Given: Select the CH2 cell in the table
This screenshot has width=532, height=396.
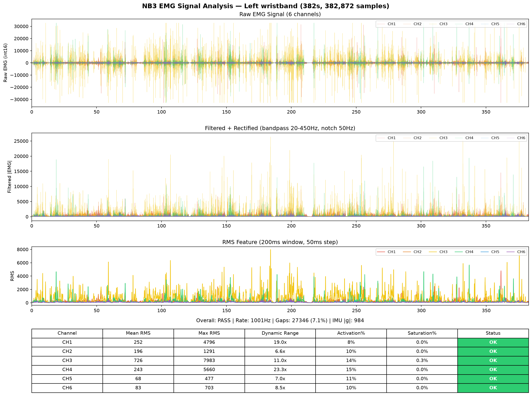Looking at the screenshot, I should click(x=67, y=351).
